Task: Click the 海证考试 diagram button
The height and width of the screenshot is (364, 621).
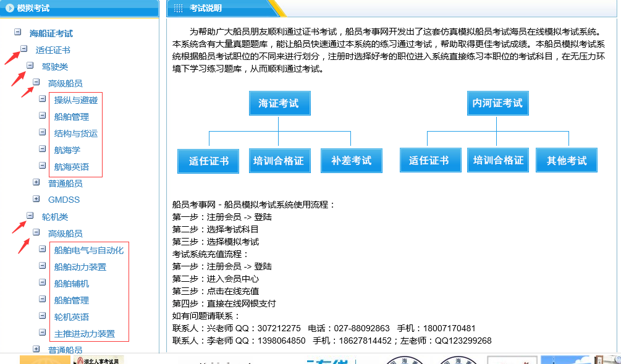Action: [x=279, y=103]
